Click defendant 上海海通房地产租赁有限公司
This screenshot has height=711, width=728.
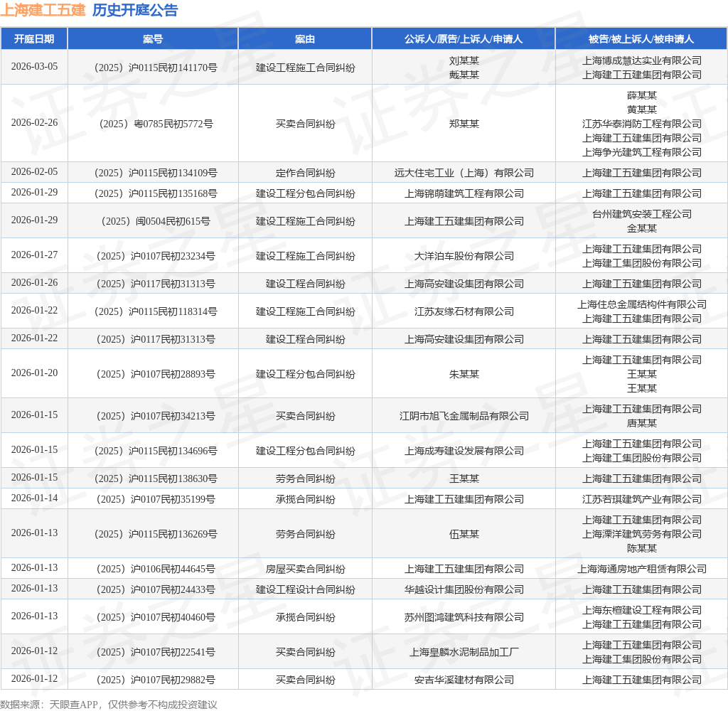point(642,570)
